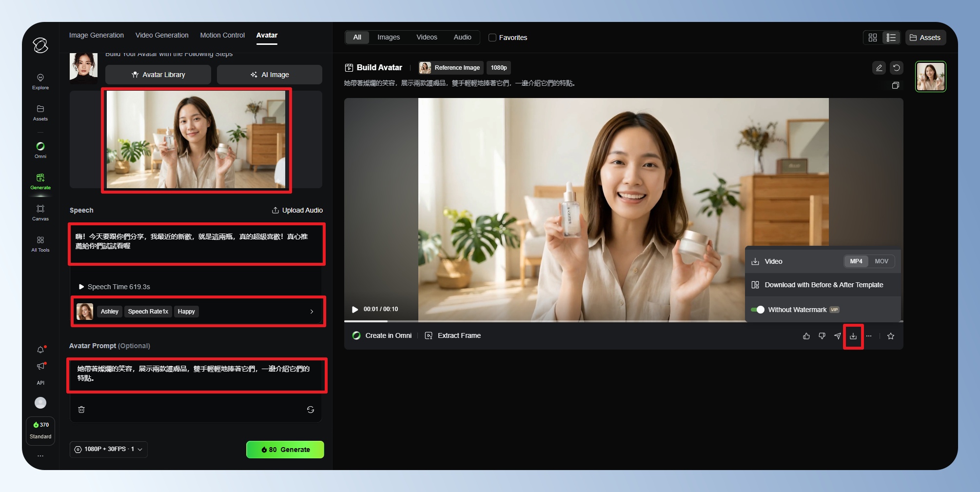Open the 1080P + 30FPS settings dropdown
The image size is (980, 492).
[x=109, y=449]
